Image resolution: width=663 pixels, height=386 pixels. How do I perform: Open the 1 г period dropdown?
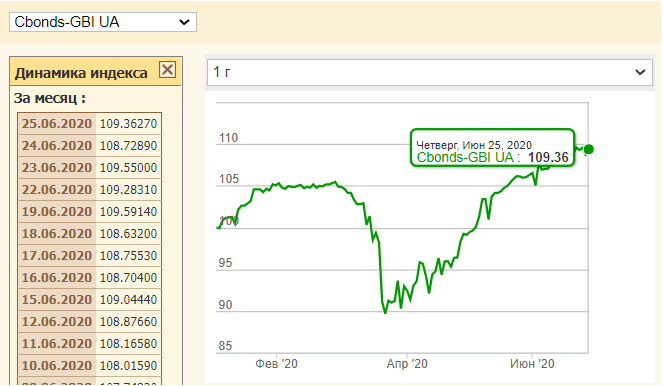(x=430, y=72)
